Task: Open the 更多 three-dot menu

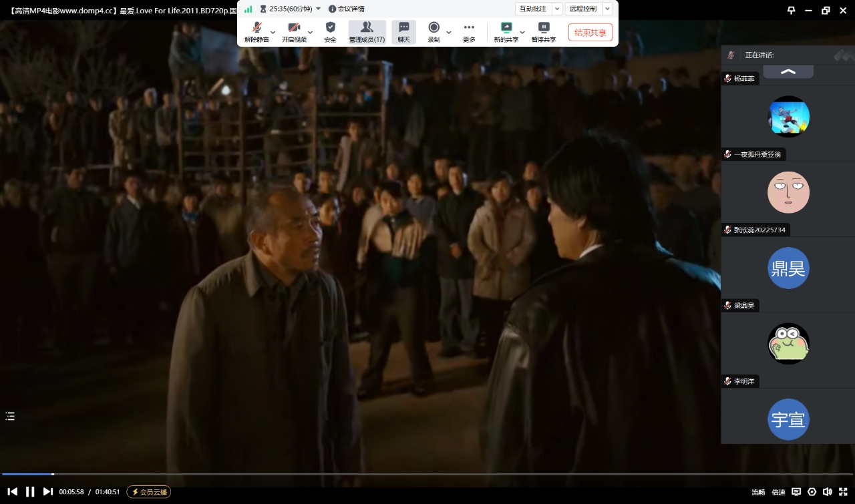Action: click(x=469, y=31)
